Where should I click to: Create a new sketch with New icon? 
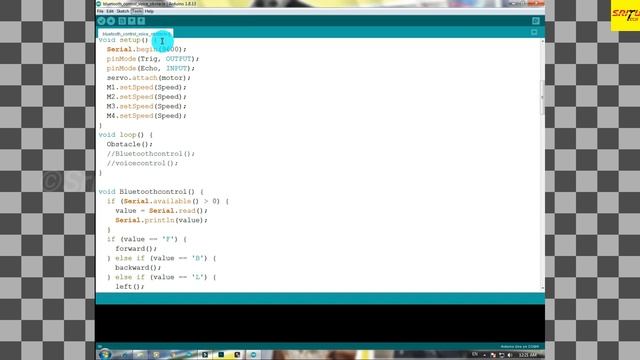[x=122, y=21]
